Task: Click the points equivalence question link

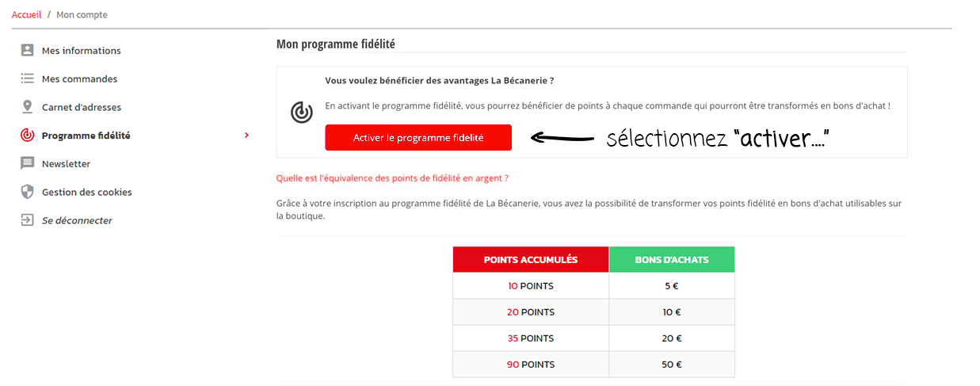Action: tap(392, 178)
